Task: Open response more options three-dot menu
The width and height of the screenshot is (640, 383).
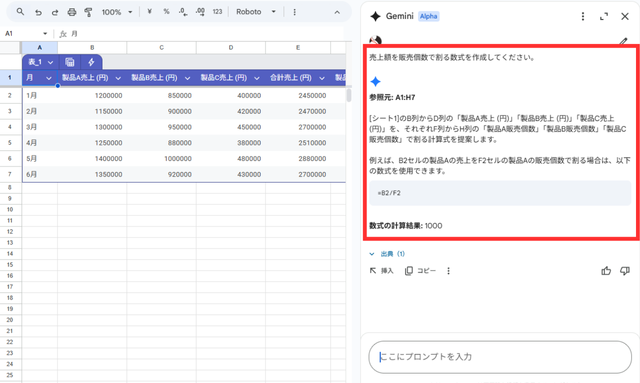Action: (x=448, y=271)
